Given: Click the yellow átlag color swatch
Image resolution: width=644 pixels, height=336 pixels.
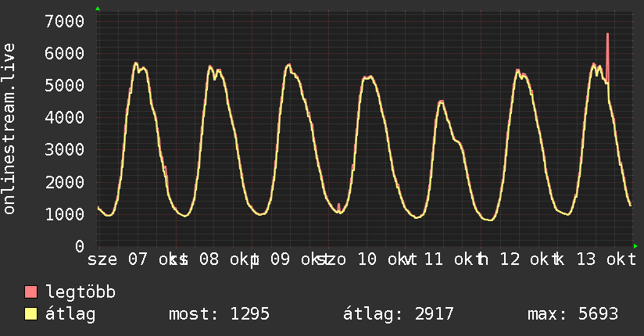Looking at the screenshot, I should pyautogui.click(x=30, y=314).
